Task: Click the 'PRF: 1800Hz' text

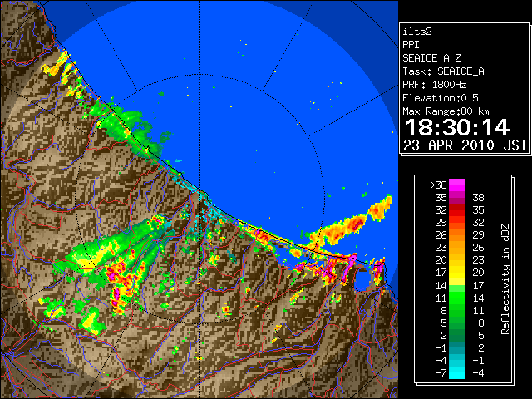Action: pos(434,85)
